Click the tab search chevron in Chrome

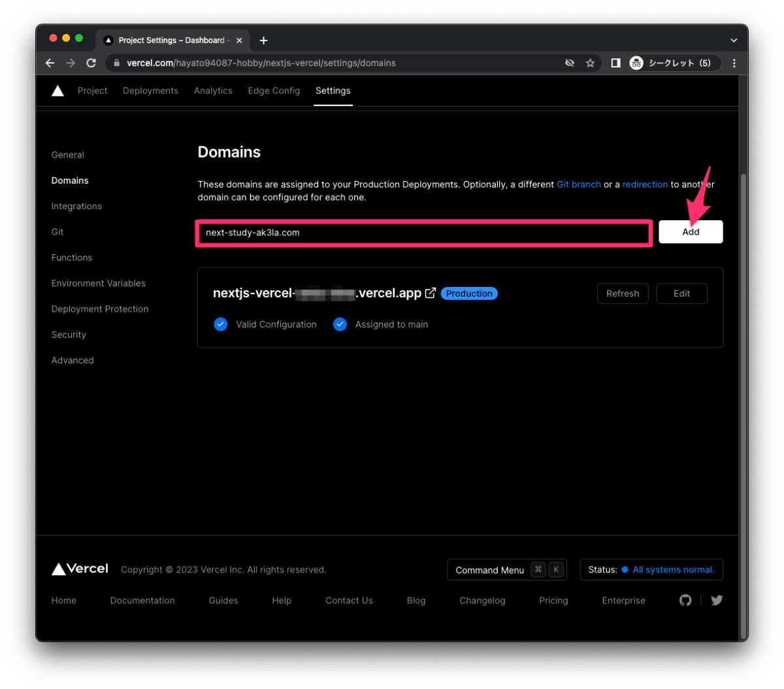click(x=734, y=41)
